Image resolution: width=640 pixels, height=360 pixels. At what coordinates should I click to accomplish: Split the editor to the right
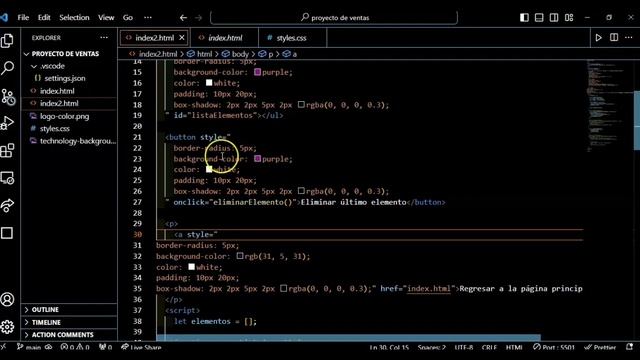tap(614, 38)
